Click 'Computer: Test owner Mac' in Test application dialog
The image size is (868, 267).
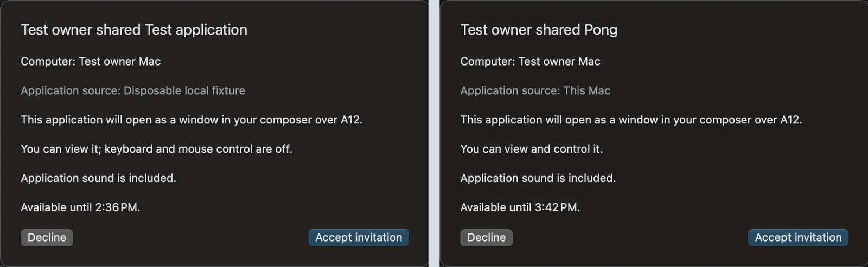pos(91,61)
